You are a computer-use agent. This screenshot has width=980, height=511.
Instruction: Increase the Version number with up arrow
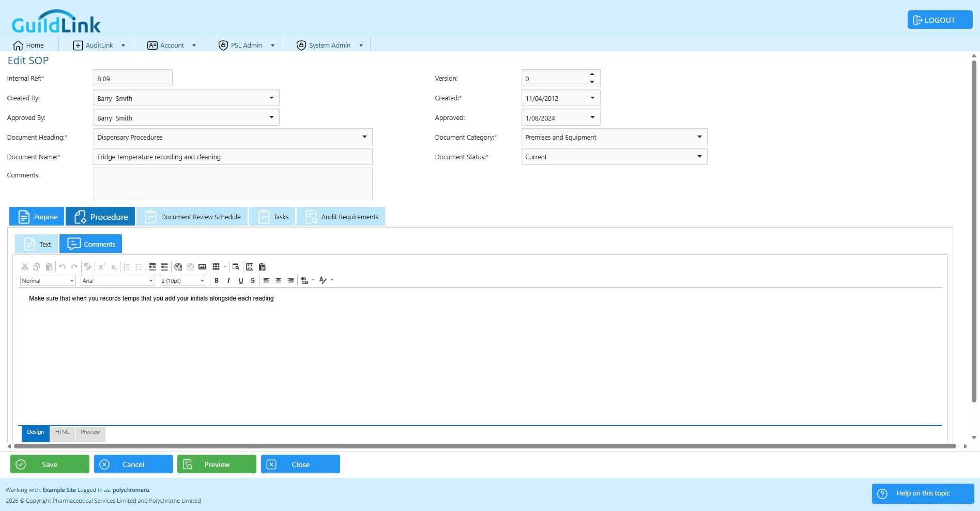tap(592, 74)
